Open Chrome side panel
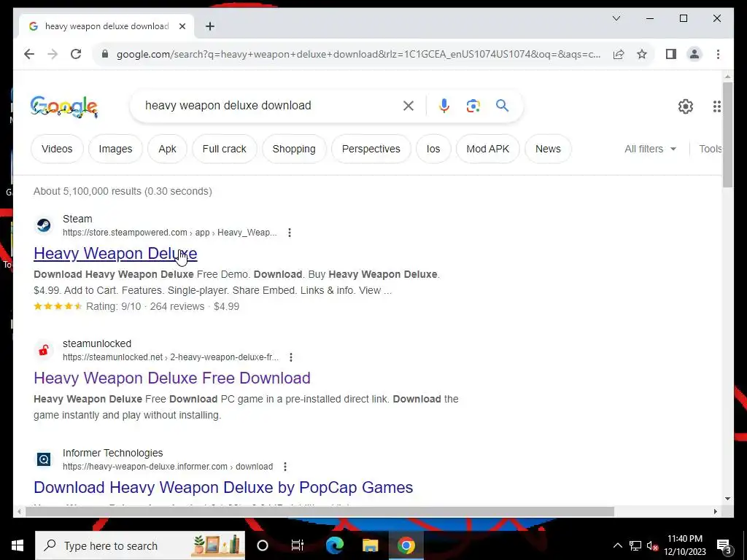 [671, 54]
